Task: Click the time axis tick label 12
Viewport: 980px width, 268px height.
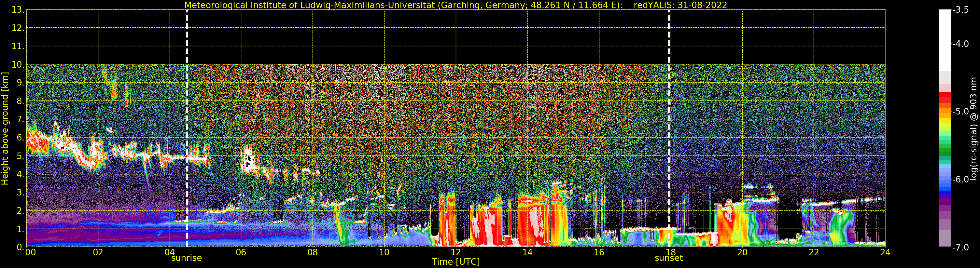Action: click(456, 252)
